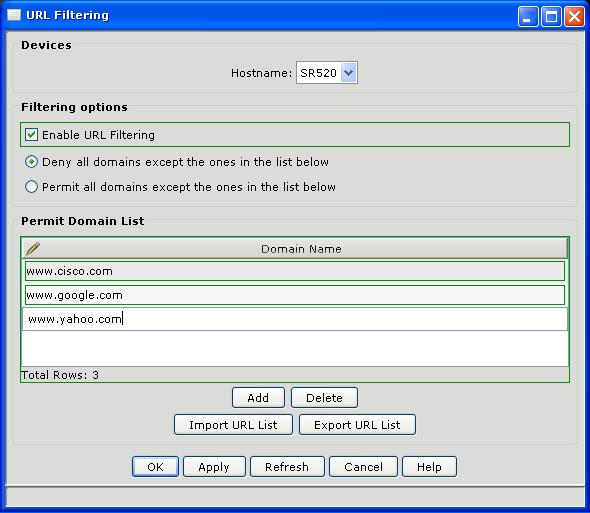Click the Delete domain button
Screen dimensions: 590x513
click(x=324, y=398)
